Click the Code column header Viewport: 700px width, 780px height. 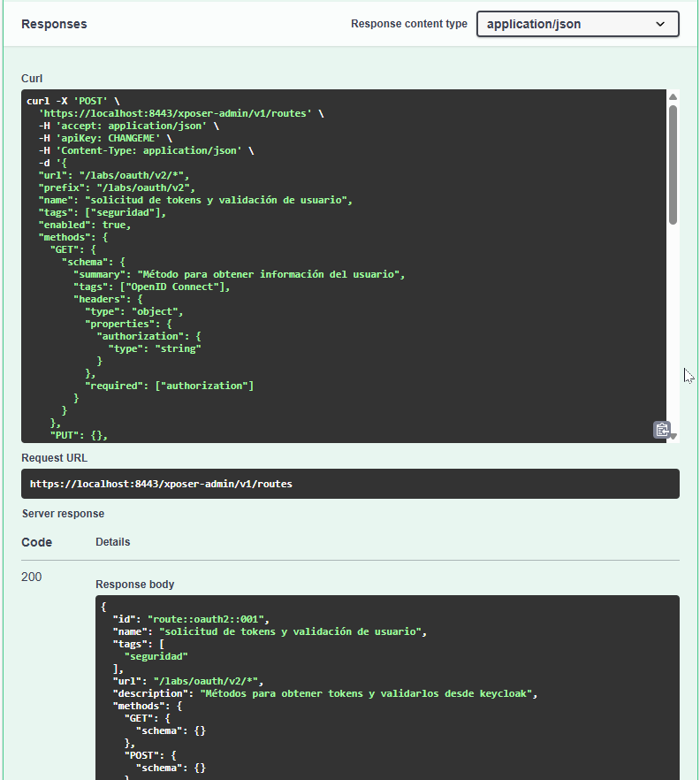point(36,542)
